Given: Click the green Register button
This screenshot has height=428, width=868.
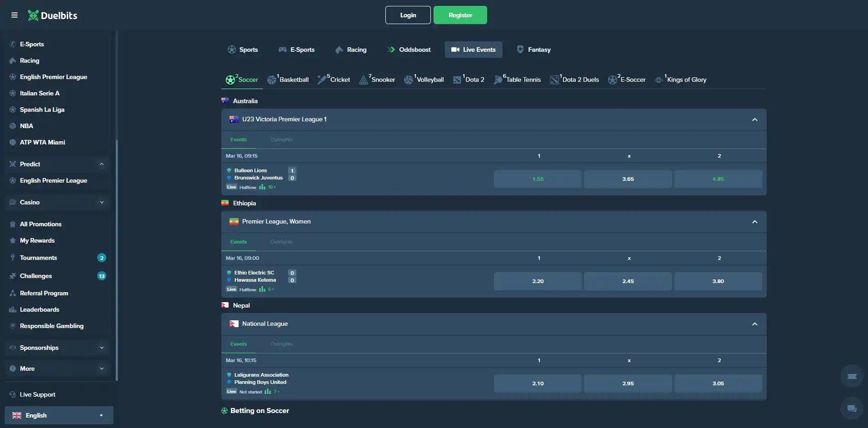Looking at the screenshot, I should 460,15.
